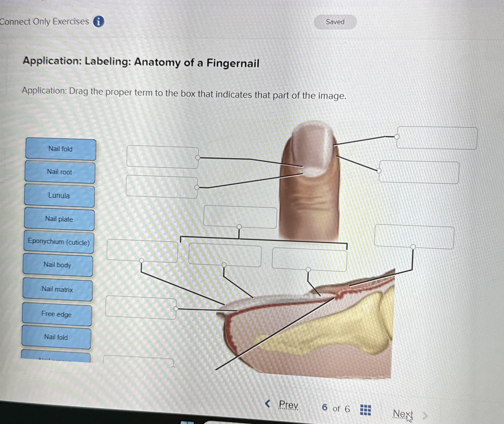
Task: Select the "Nail root" term tile
Action: click(60, 172)
